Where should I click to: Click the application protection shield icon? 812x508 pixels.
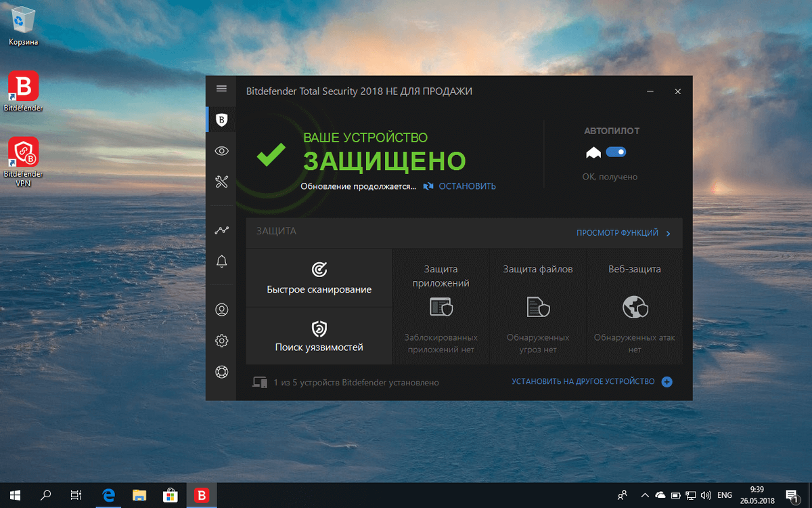[x=441, y=307]
